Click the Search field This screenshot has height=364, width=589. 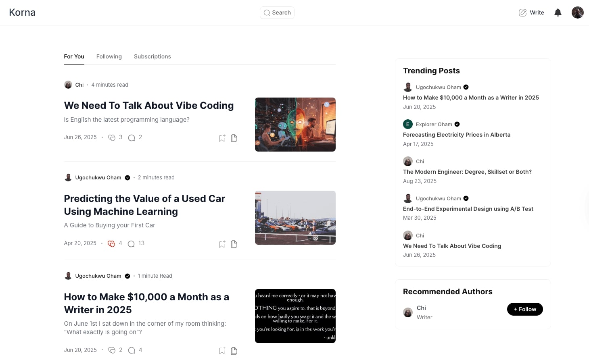click(x=277, y=12)
